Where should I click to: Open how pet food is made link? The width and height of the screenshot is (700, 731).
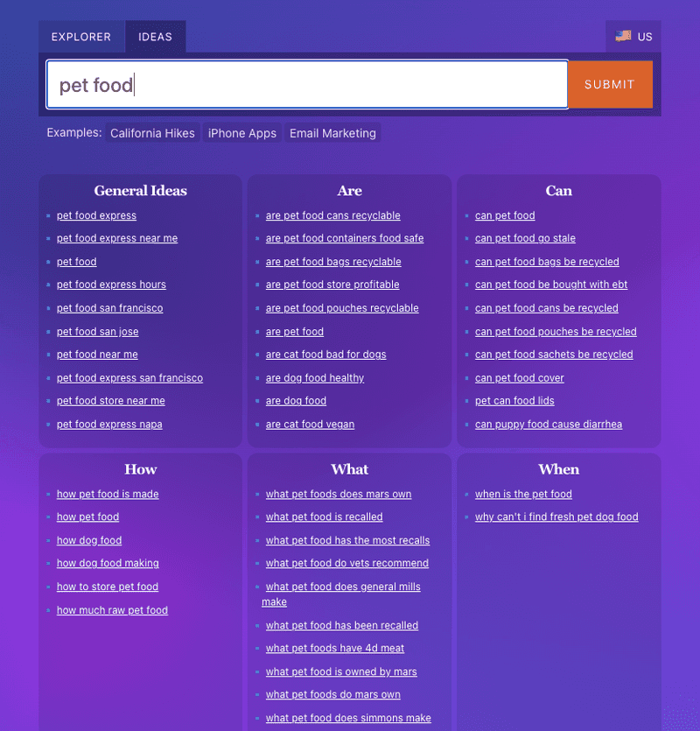(x=108, y=494)
